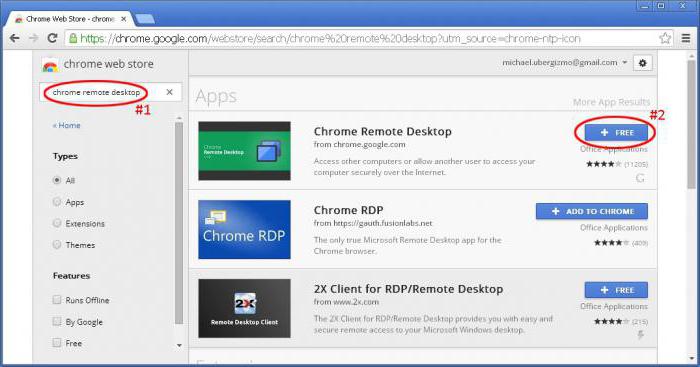Open Chrome Remote Desktop app thumbnail
This screenshot has width=700, height=367.
pyautogui.click(x=244, y=151)
